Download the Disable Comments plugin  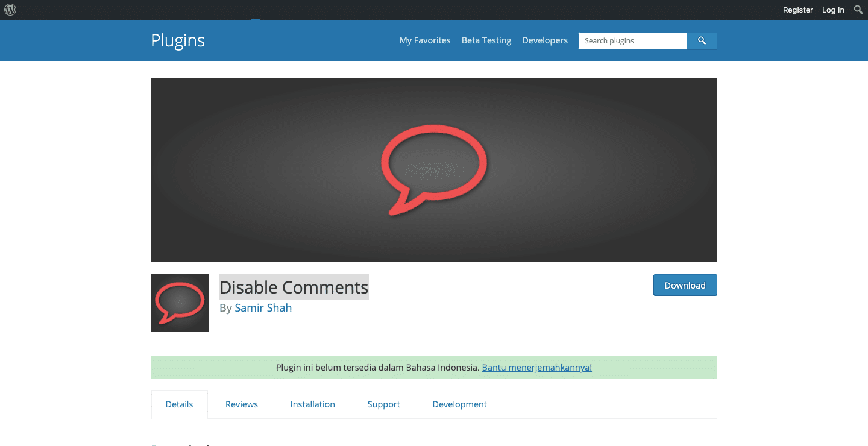[x=685, y=285]
